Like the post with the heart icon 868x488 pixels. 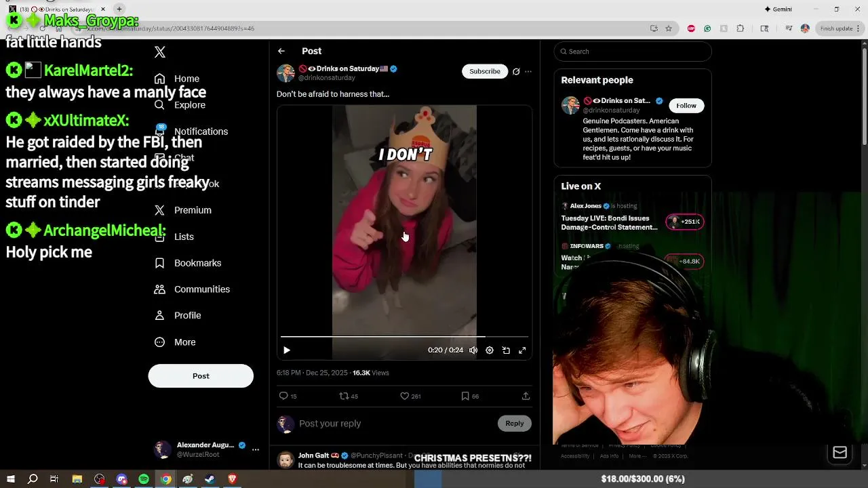(x=410, y=396)
